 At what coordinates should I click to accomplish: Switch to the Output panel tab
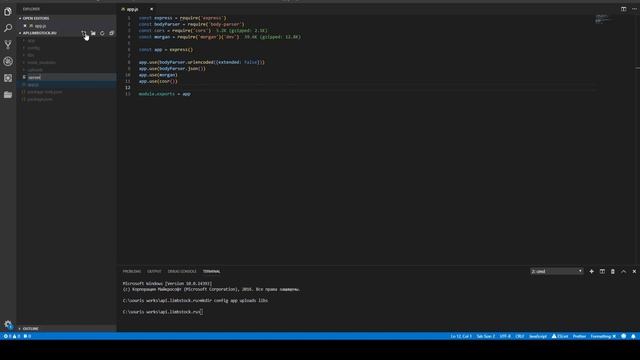click(154, 271)
